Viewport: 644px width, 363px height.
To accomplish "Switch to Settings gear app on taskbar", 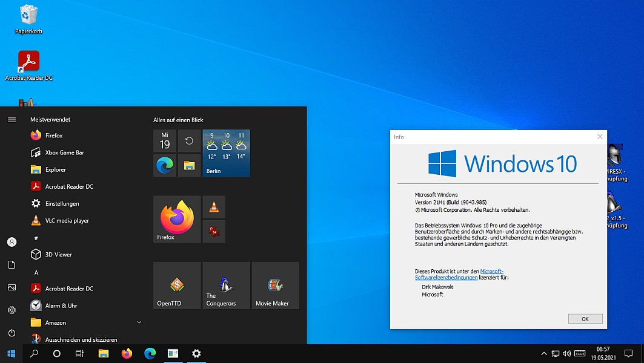I will pos(196,353).
